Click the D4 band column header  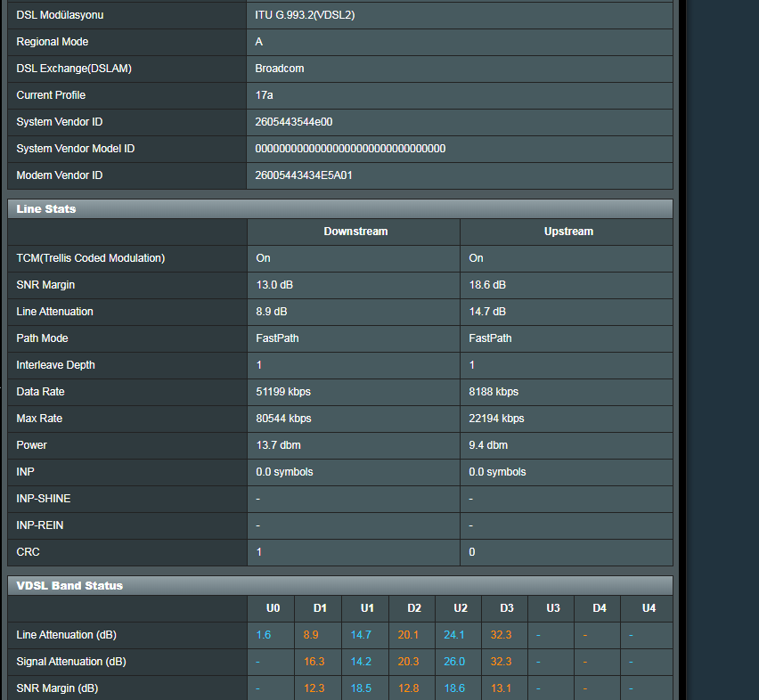click(x=600, y=608)
